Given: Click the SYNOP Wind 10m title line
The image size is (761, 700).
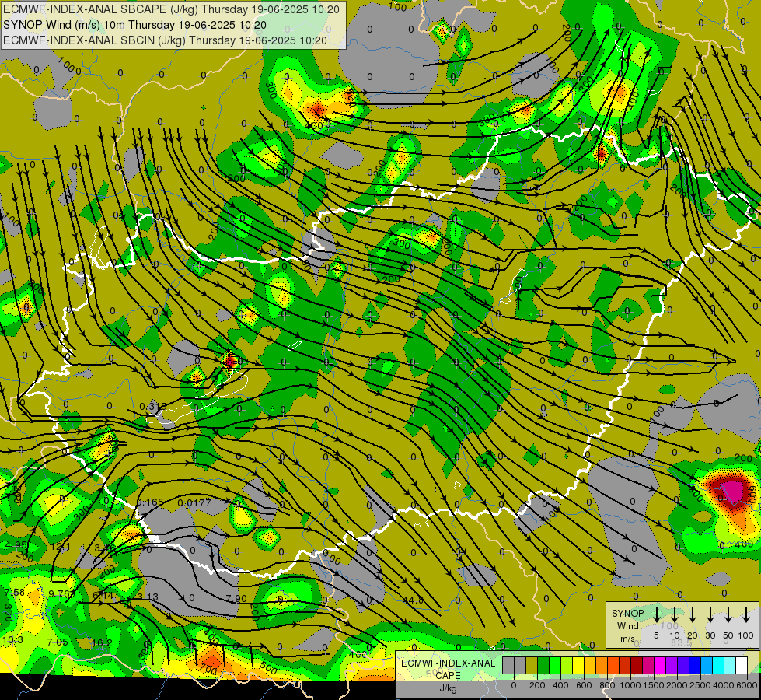Looking at the screenshot, I should 134,25.
